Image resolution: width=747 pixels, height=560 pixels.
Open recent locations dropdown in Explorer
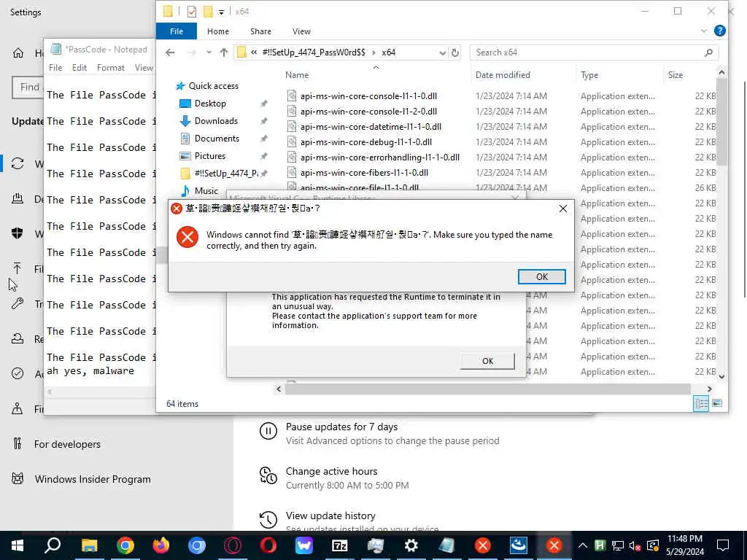pos(209,52)
